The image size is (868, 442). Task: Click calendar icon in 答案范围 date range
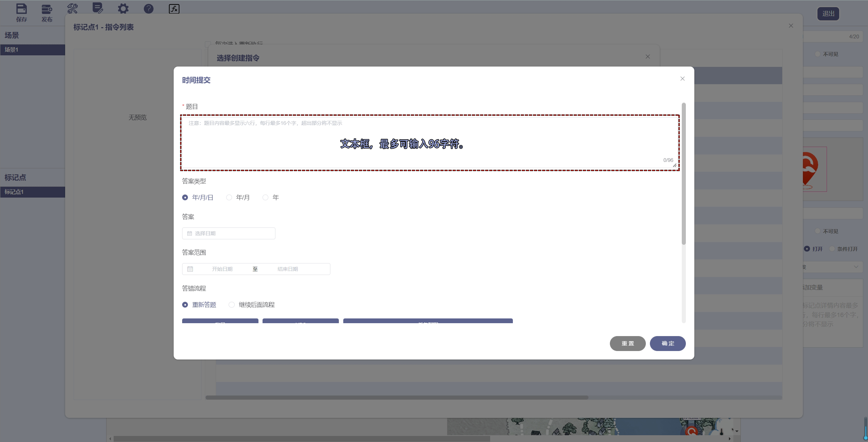(x=190, y=269)
